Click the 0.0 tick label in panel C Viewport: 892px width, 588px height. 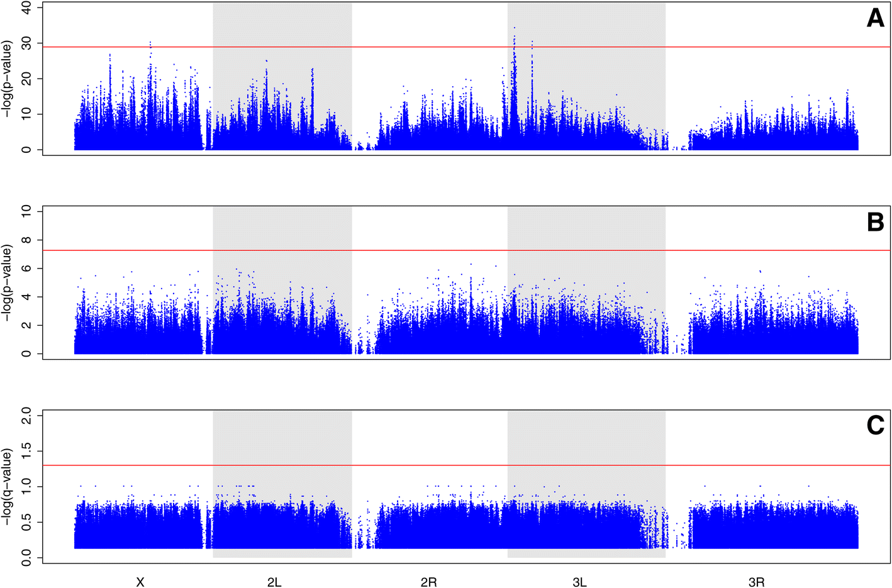[x=27, y=557]
